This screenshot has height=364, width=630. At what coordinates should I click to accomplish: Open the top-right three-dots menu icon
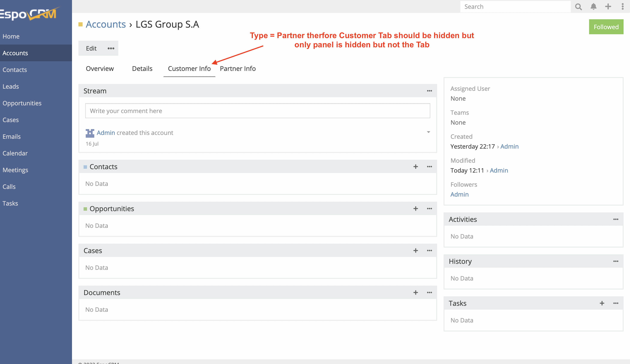click(x=622, y=6)
